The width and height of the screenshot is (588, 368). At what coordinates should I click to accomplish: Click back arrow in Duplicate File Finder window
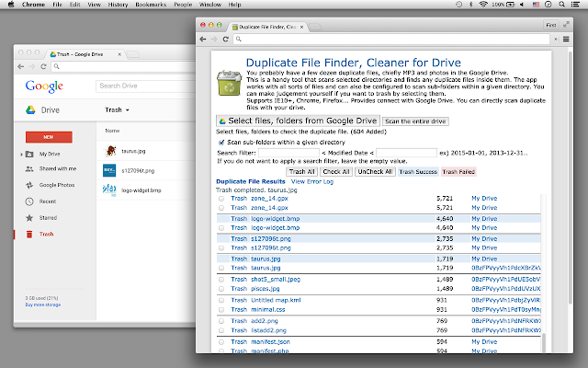tap(203, 39)
